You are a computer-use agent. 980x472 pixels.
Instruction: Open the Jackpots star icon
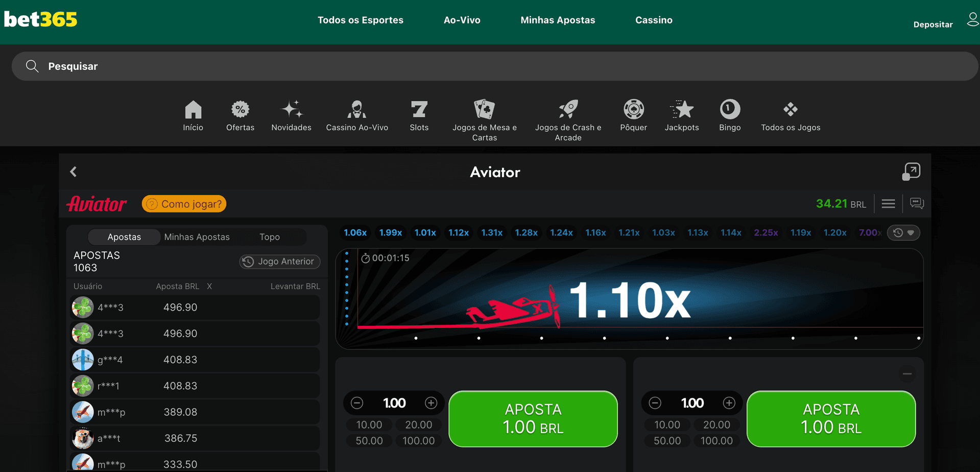pos(682,109)
